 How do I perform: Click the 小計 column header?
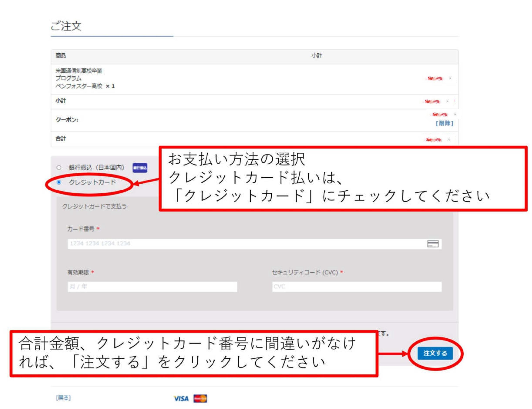[x=316, y=56]
